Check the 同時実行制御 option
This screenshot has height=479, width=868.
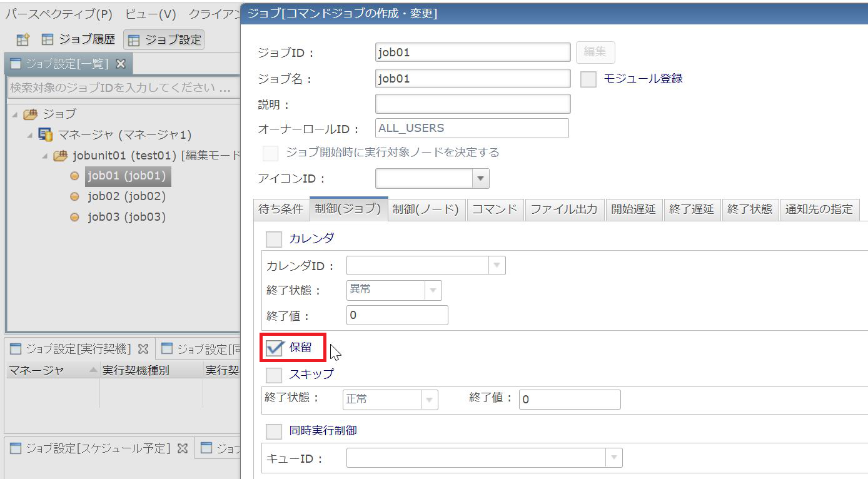click(274, 431)
